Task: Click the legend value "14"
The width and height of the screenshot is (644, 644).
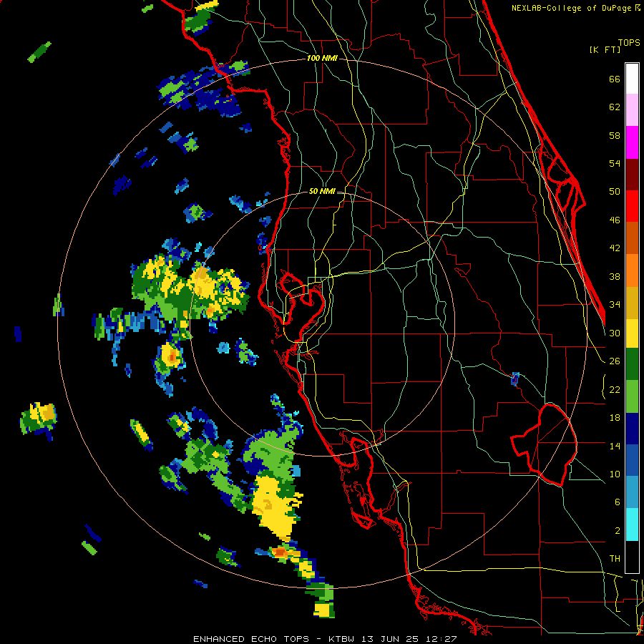Action: (x=615, y=446)
